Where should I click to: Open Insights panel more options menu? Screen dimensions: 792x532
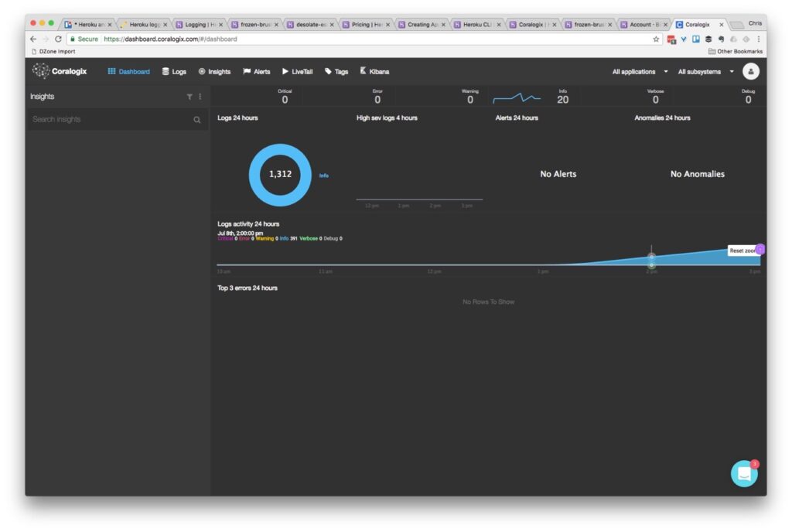coord(200,97)
